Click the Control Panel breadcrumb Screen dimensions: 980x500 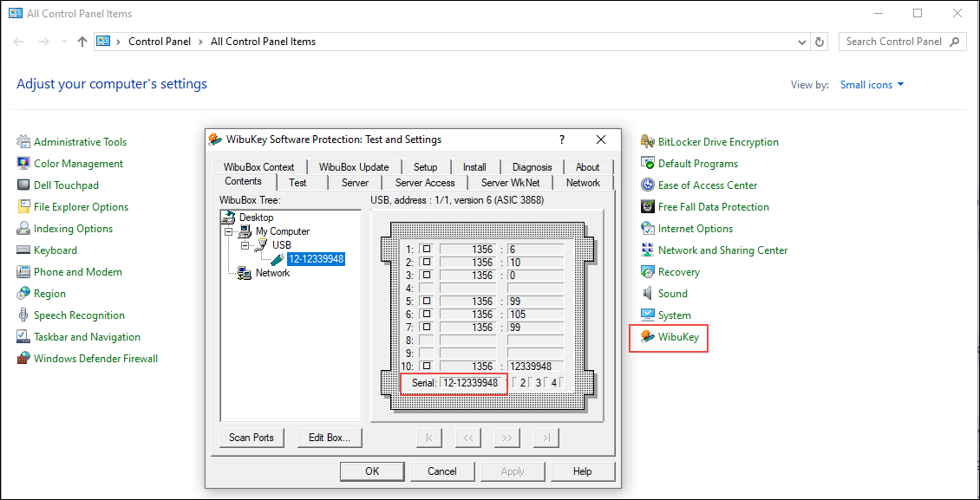[x=160, y=42]
